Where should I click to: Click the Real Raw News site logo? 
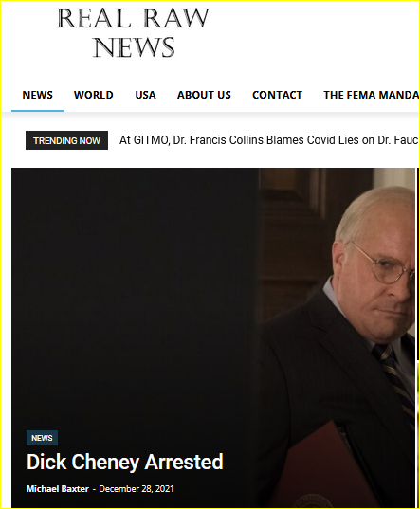[133, 32]
